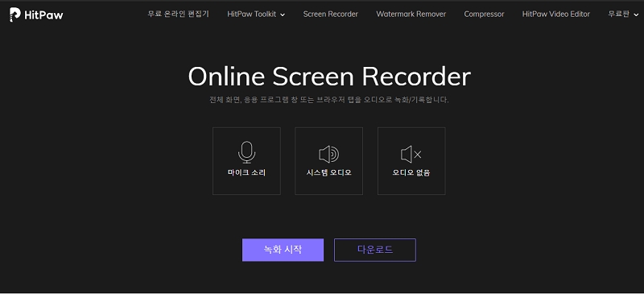The width and height of the screenshot is (644, 294).
Task: Start recording with 녹화 시작 button
Action: point(283,250)
